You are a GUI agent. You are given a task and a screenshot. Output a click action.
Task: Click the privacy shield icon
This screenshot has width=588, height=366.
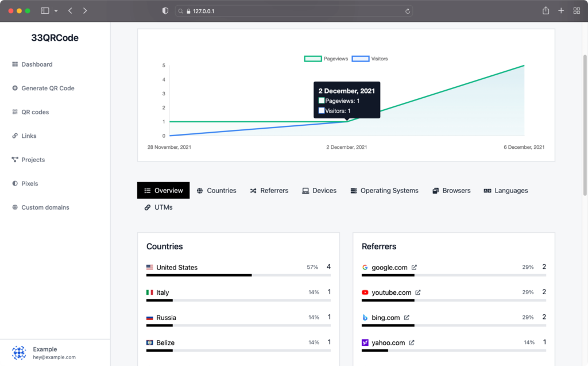[x=165, y=11]
